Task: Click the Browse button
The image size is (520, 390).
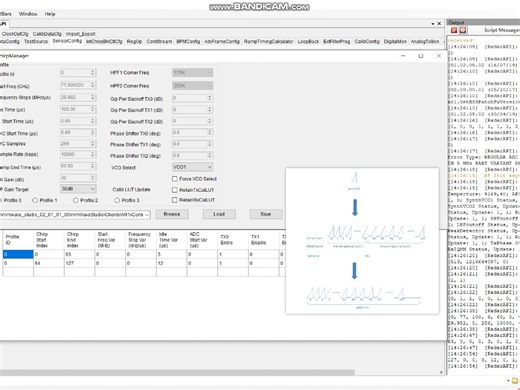Action: click(172, 214)
